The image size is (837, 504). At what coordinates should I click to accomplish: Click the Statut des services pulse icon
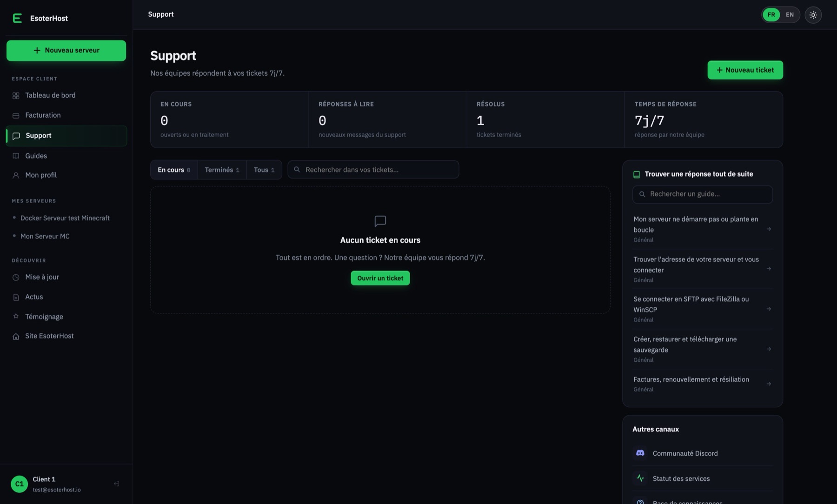(640, 478)
